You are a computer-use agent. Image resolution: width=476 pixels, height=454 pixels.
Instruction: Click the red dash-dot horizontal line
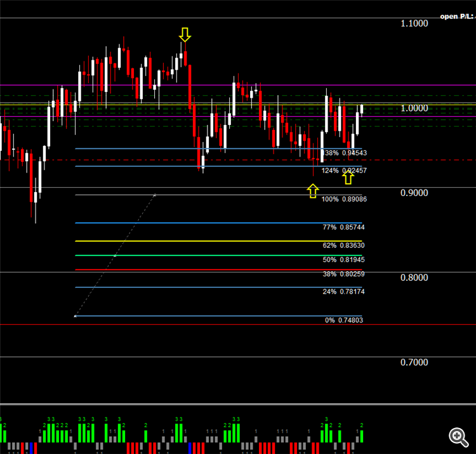[238, 160]
